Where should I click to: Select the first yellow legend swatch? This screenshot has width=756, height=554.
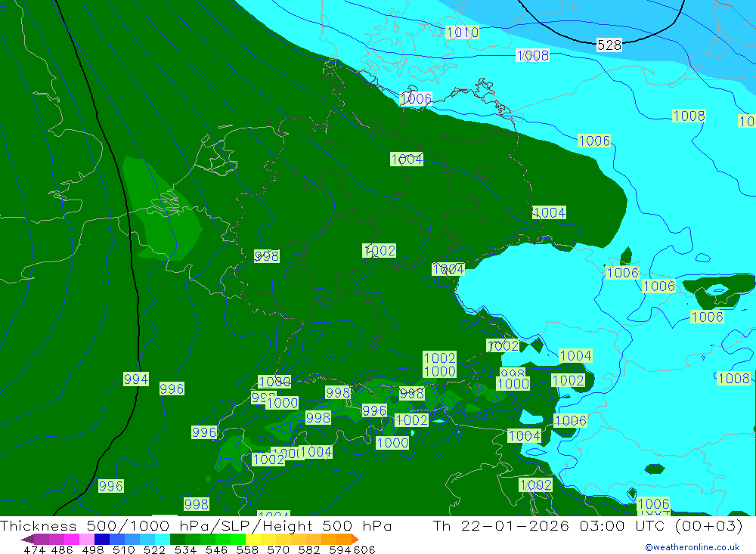(x=253, y=539)
